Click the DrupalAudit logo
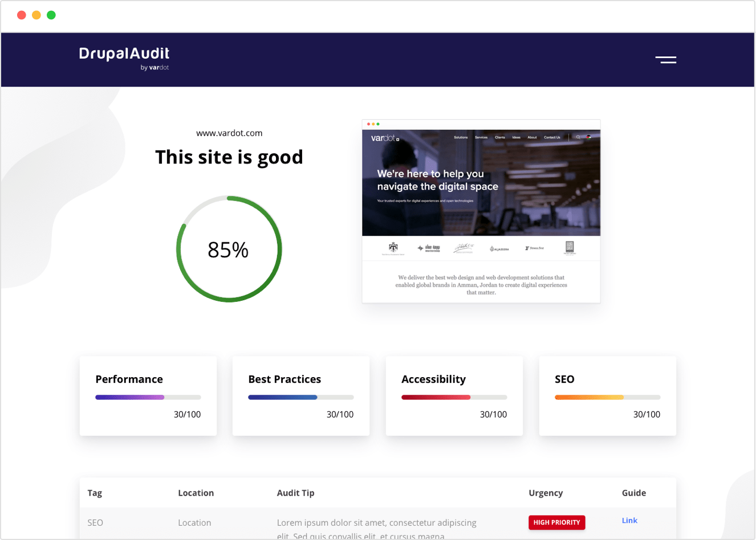This screenshot has width=756, height=540. click(124, 54)
